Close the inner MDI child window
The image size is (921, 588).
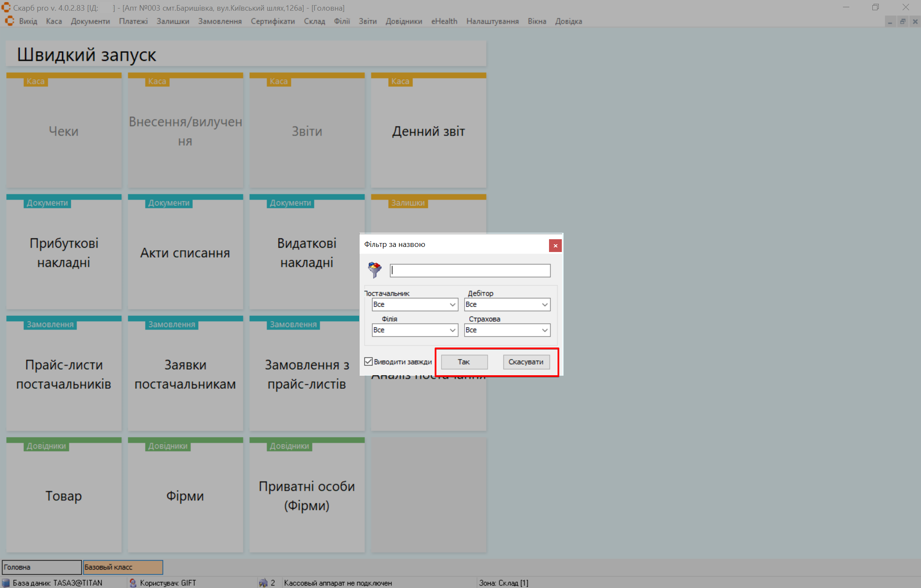click(x=915, y=22)
